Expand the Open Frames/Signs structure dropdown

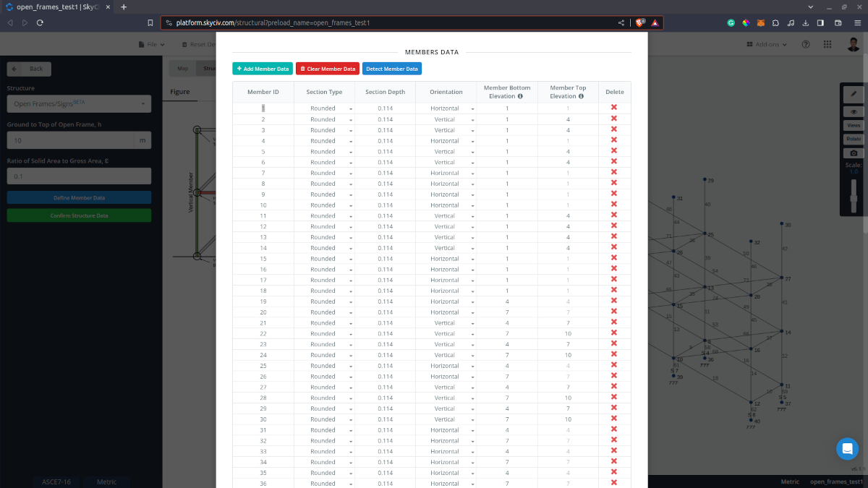tap(79, 103)
